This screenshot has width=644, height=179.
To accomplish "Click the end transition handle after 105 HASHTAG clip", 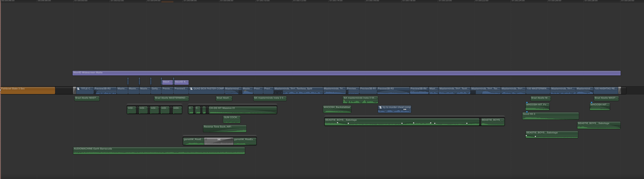I will 620,90.
